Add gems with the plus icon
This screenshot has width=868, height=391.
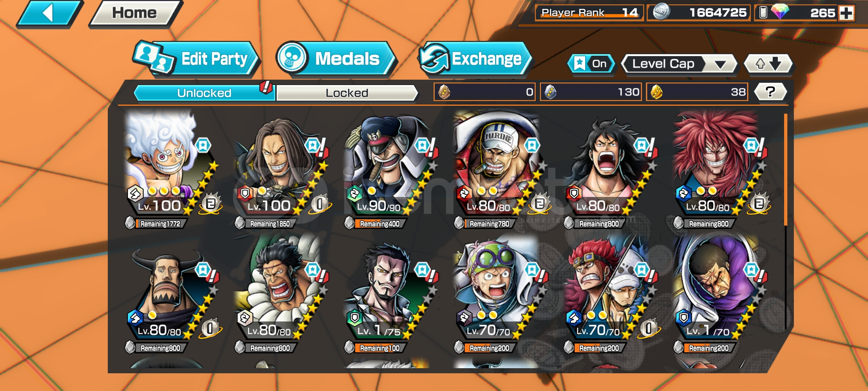pyautogui.click(x=846, y=13)
